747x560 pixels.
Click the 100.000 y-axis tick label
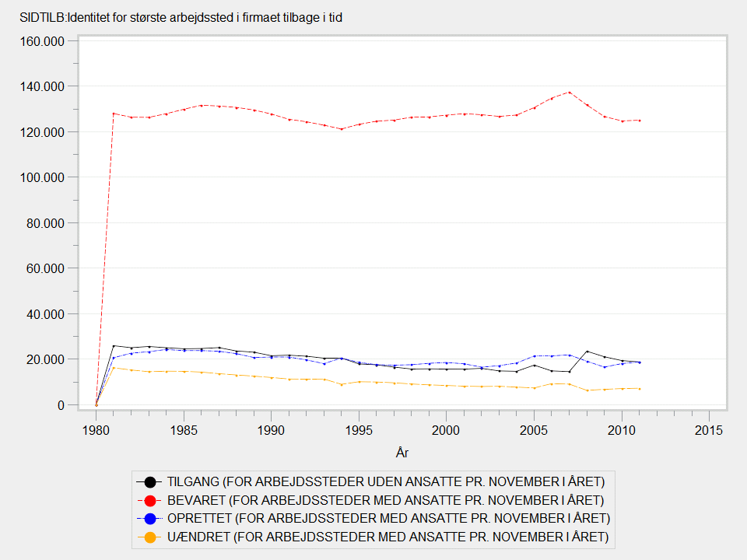click(43, 177)
